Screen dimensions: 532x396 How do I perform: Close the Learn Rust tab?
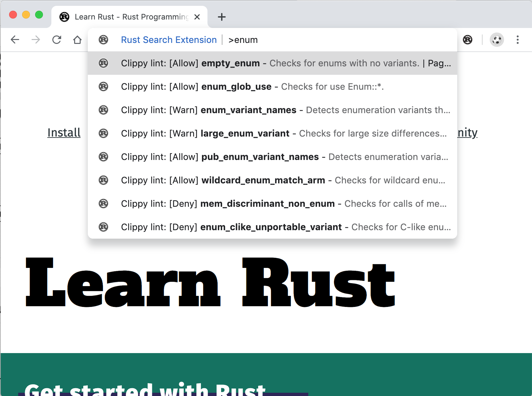(197, 17)
